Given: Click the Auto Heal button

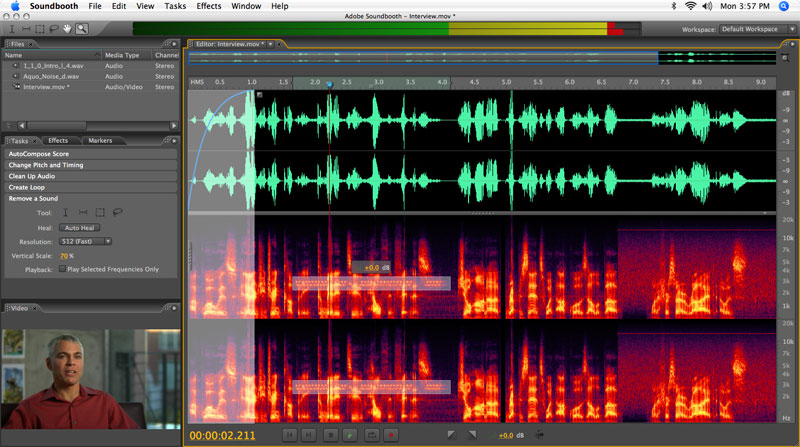Looking at the screenshot, I should (80, 228).
